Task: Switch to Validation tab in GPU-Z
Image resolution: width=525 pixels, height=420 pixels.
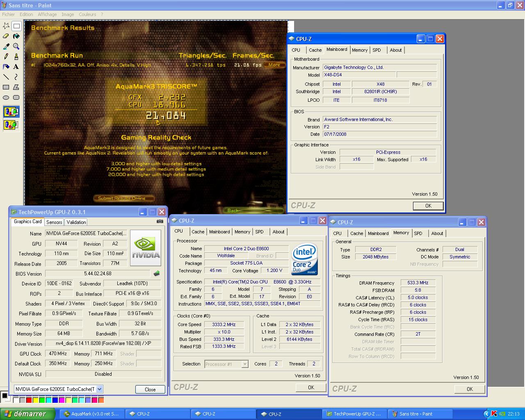Action: click(x=76, y=222)
